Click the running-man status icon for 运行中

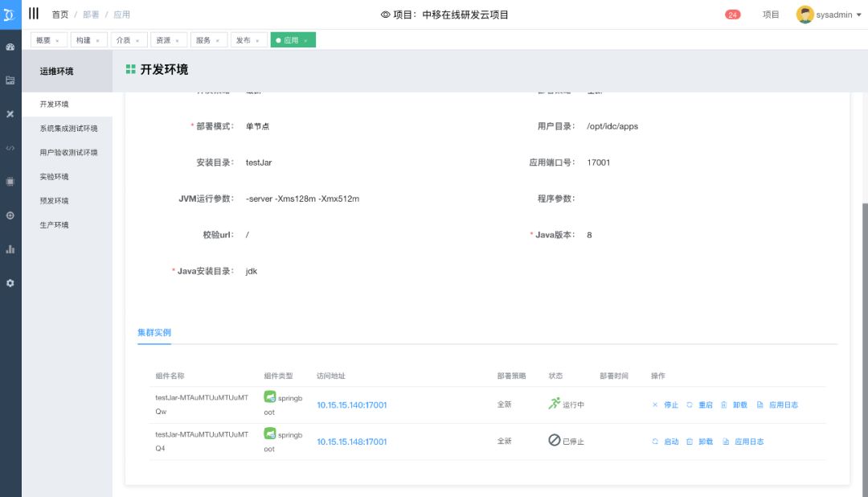554,404
